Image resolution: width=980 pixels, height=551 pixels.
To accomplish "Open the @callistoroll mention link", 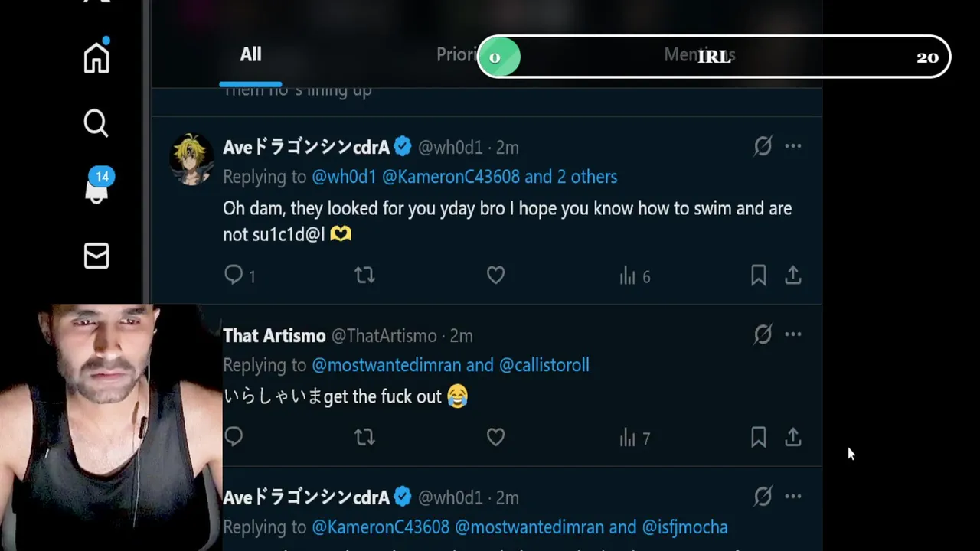I will [x=544, y=365].
